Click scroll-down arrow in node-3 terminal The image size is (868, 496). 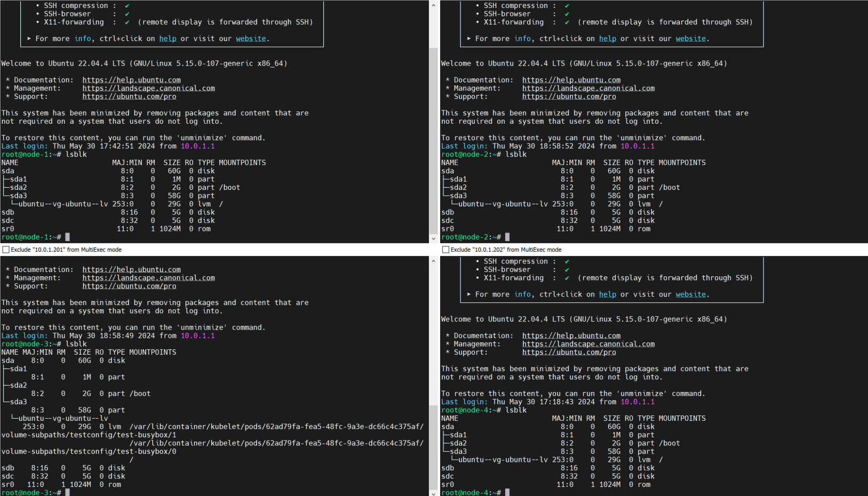pyautogui.click(x=433, y=492)
